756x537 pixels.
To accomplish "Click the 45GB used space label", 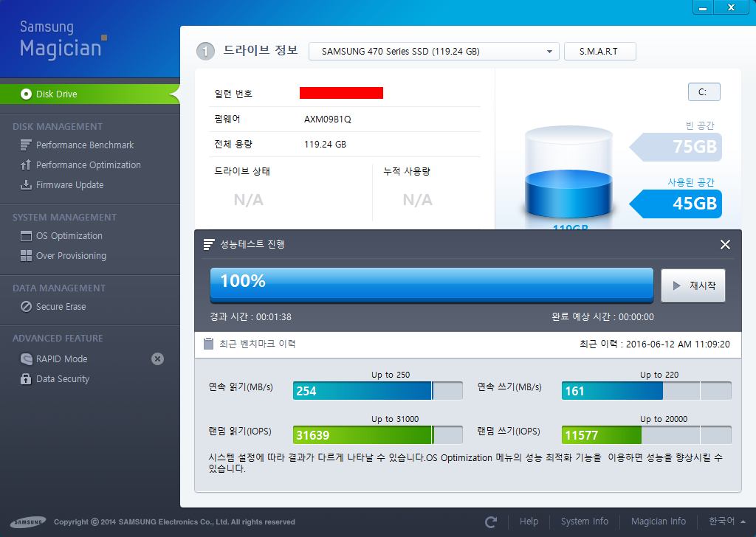I will click(x=676, y=204).
